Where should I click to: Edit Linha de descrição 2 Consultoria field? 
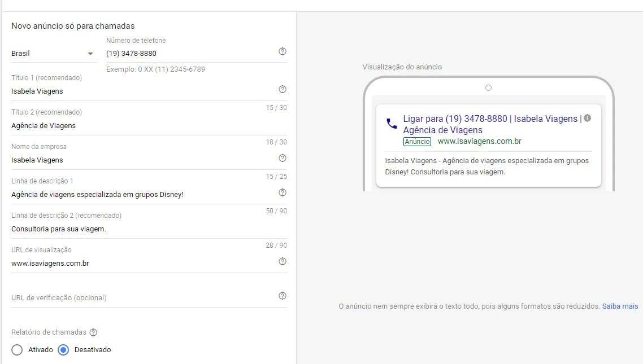click(x=149, y=229)
